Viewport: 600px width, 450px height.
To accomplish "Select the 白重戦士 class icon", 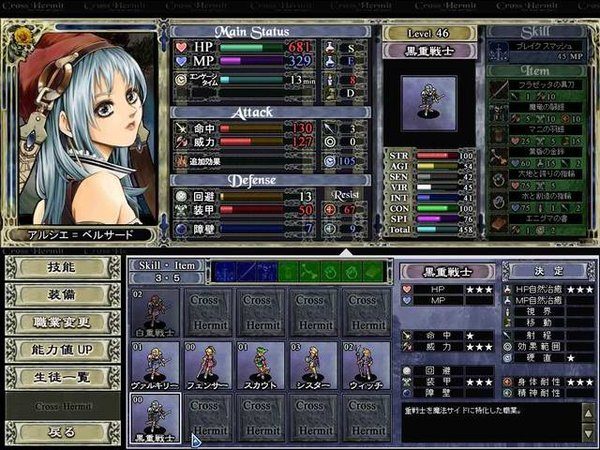I will (x=155, y=313).
